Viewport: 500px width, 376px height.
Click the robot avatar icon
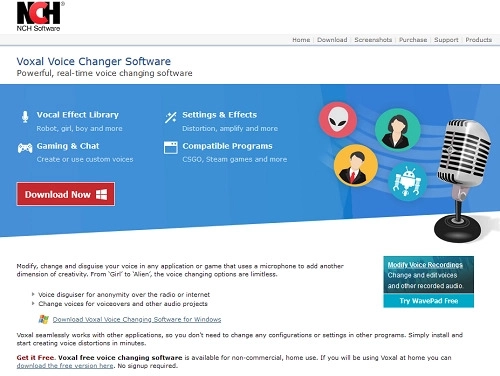pyautogui.click(x=407, y=182)
